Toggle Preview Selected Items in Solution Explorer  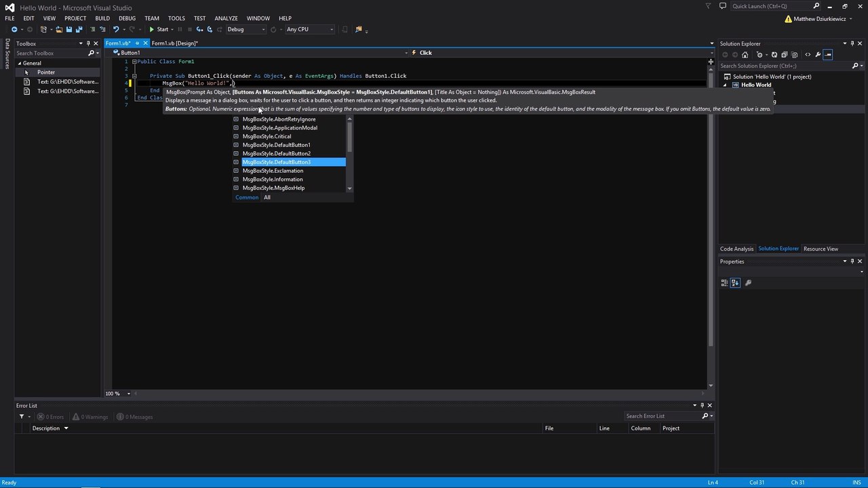[x=828, y=55]
